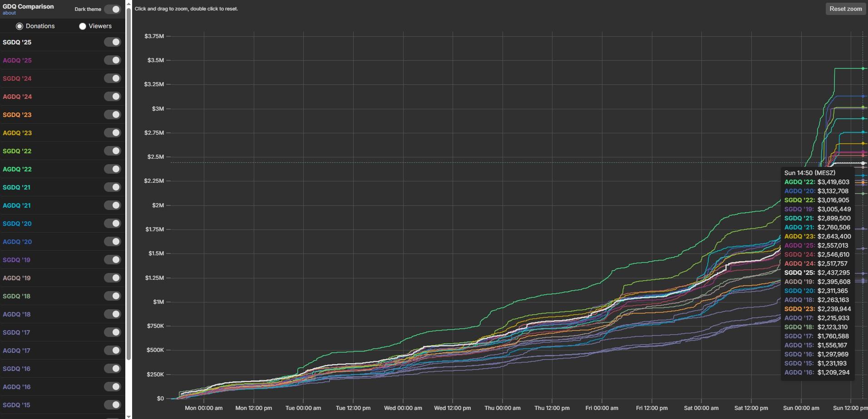The width and height of the screenshot is (868, 419).
Task: Click the SGDQ '19 sidebar label
Action: point(17,260)
